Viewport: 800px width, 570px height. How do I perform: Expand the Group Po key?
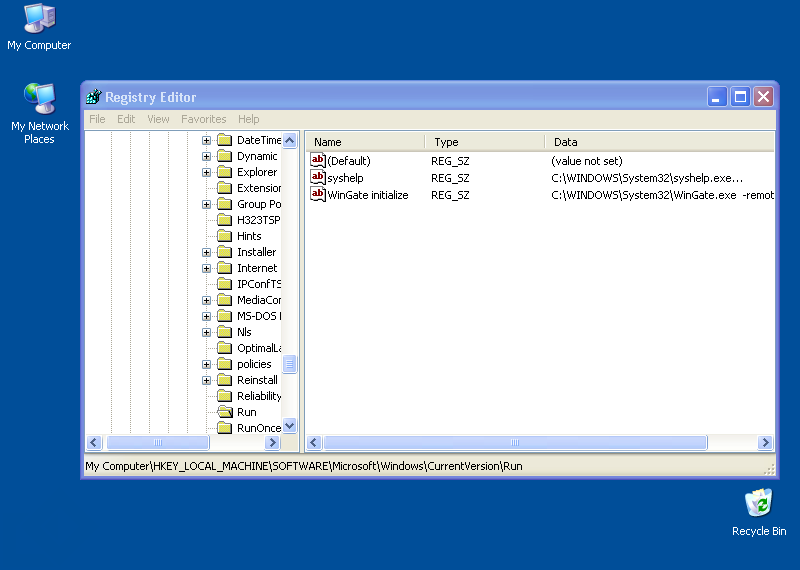[x=206, y=205]
